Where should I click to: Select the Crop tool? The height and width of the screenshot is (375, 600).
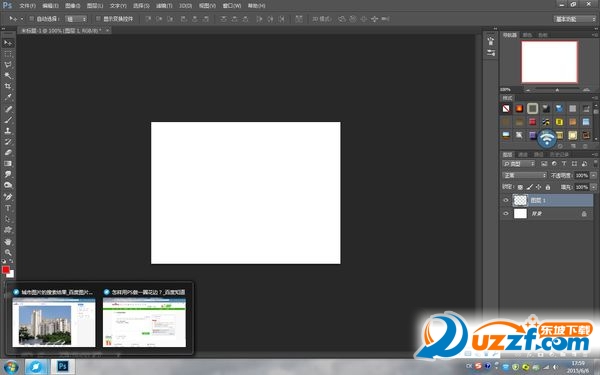[8, 86]
